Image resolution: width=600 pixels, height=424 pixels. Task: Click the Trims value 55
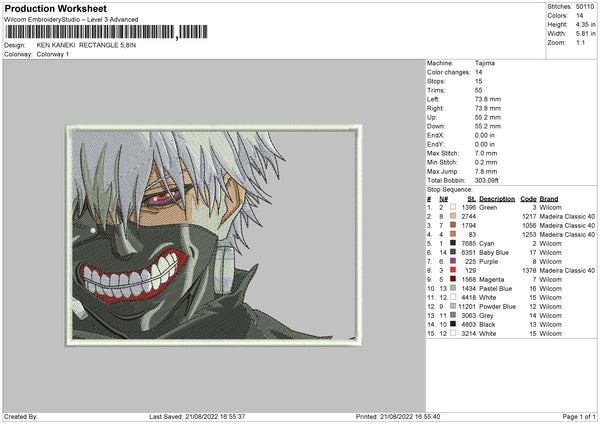click(x=478, y=90)
